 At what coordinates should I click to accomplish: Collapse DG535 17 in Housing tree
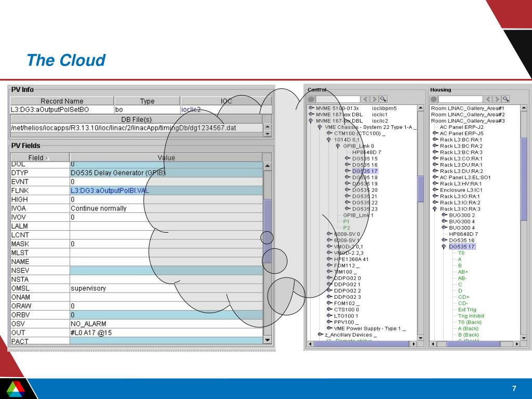[444, 247]
